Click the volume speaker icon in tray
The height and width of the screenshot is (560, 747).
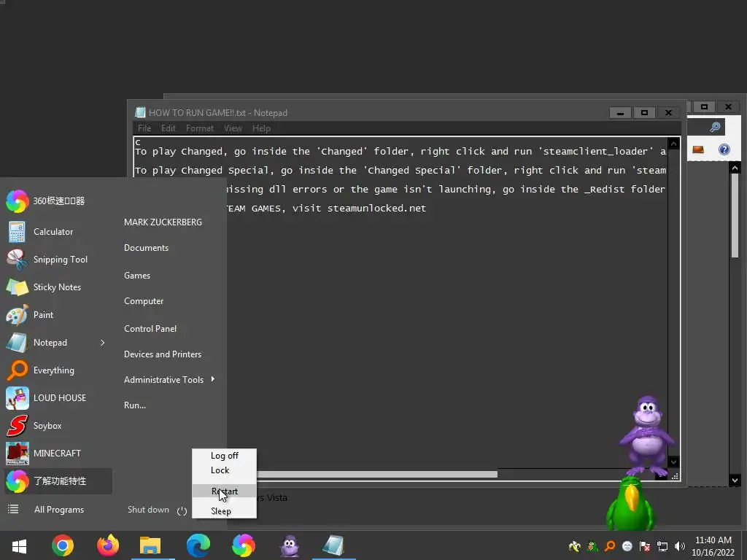(680, 546)
